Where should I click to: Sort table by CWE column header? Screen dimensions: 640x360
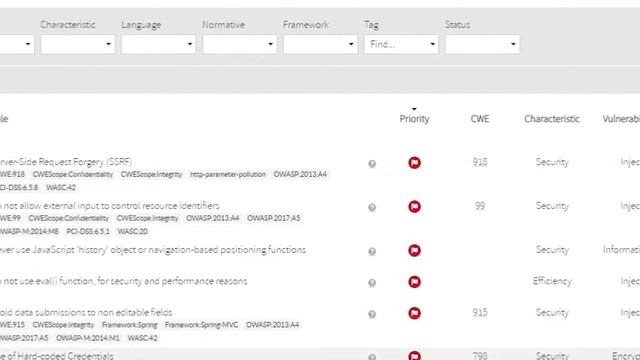coord(480,119)
